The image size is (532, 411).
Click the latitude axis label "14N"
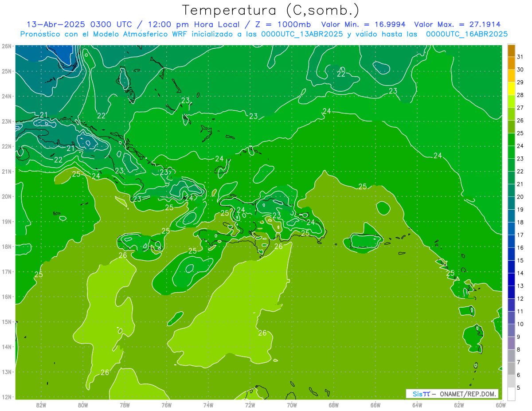[7, 347]
